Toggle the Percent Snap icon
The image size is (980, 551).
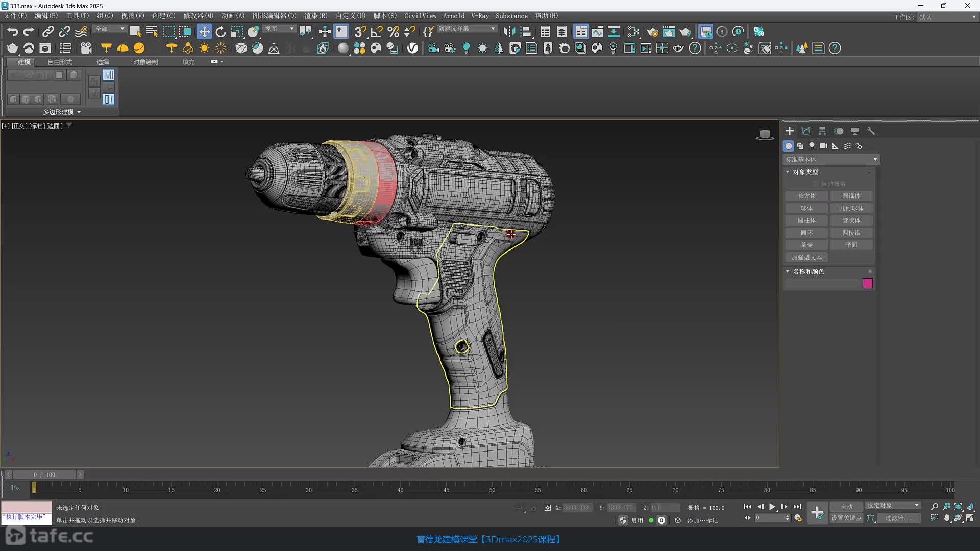[393, 32]
